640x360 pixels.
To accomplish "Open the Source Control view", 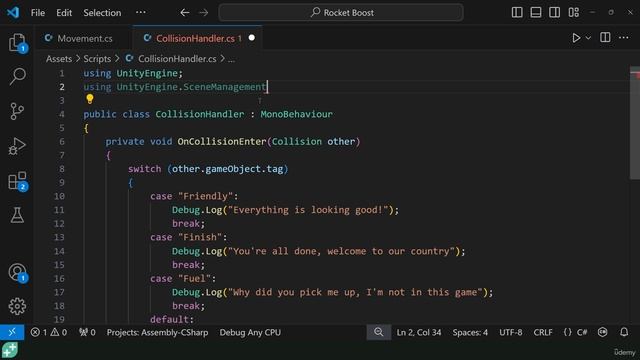I will click(x=17, y=111).
